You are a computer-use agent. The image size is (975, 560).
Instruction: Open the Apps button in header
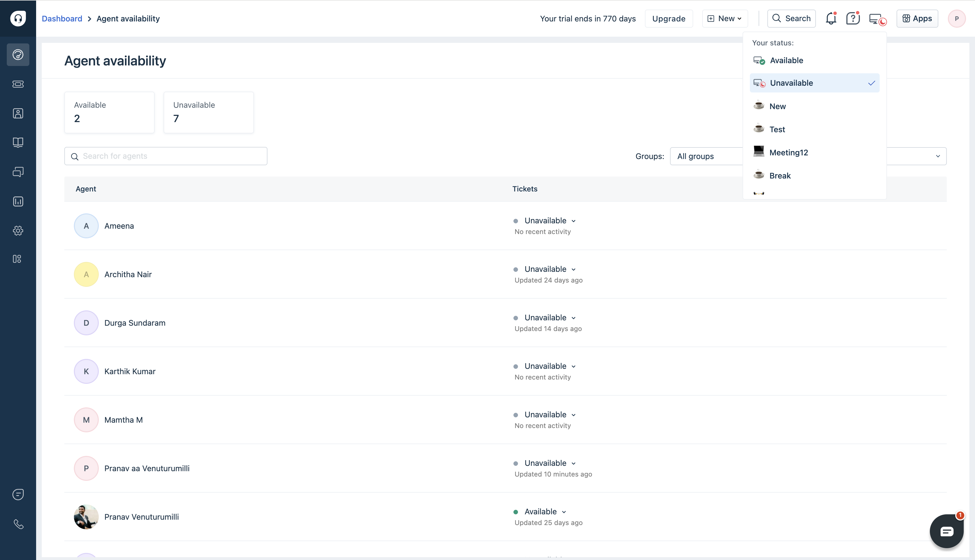point(917,18)
